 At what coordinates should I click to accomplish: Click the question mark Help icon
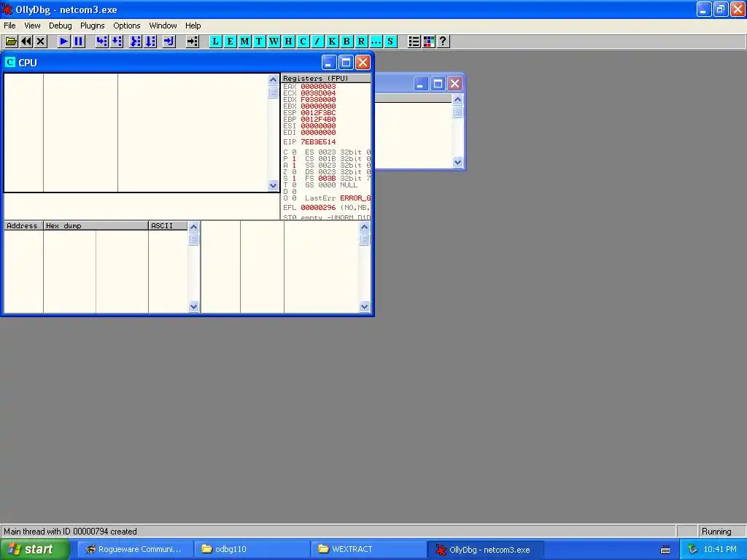point(443,42)
